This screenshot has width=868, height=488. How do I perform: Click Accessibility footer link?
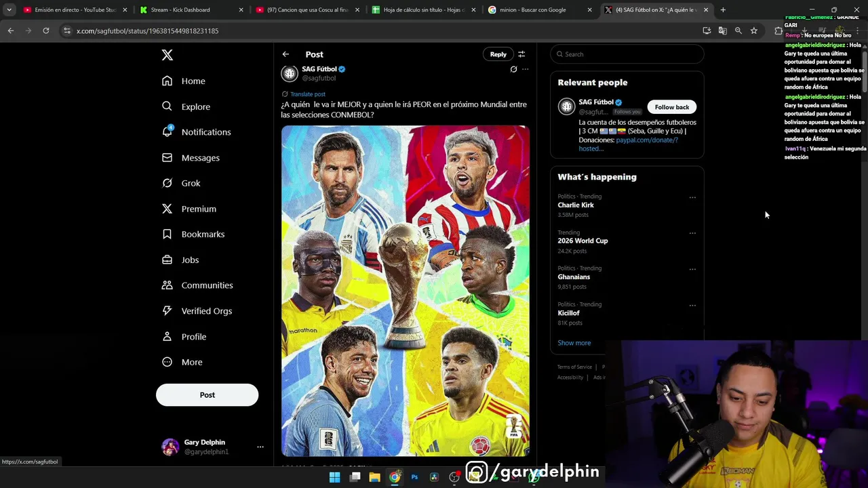tap(570, 378)
